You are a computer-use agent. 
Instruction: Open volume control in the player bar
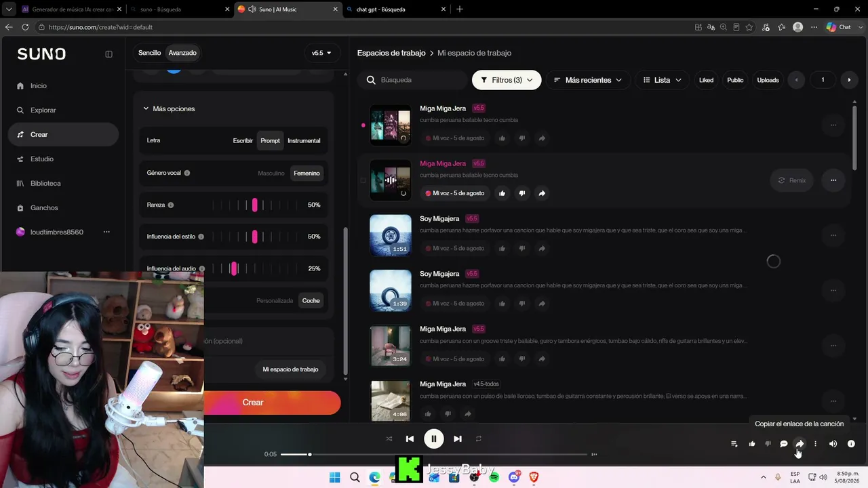click(833, 444)
